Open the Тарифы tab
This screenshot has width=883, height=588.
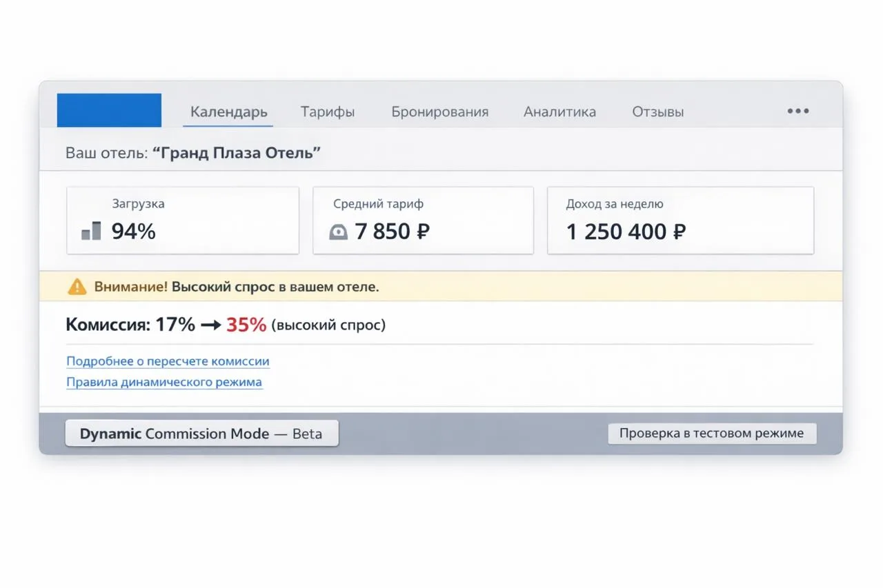point(328,112)
